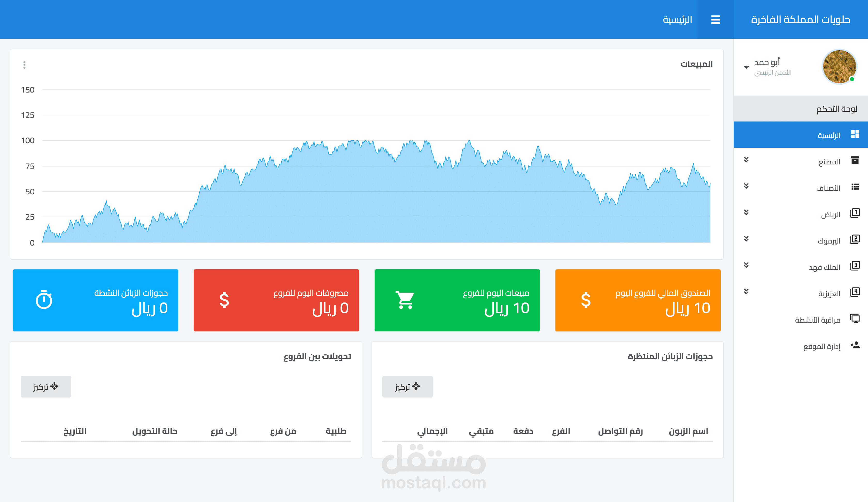Click the user profile avatar picture

pyautogui.click(x=839, y=67)
